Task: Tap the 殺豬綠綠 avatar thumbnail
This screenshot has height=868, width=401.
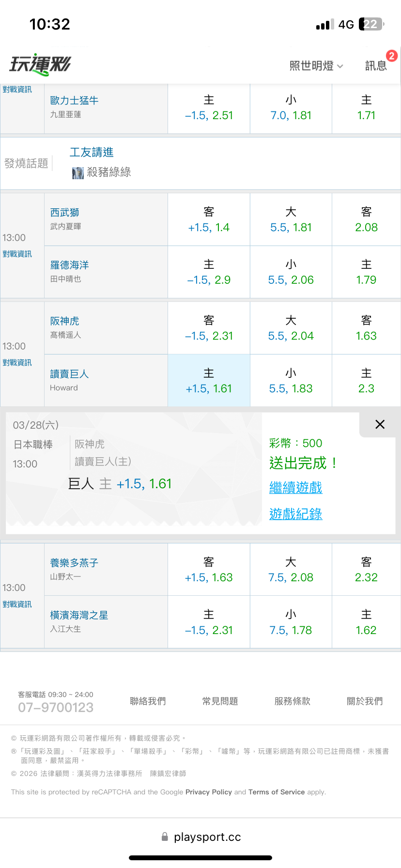Action: (x=77, y=173)
